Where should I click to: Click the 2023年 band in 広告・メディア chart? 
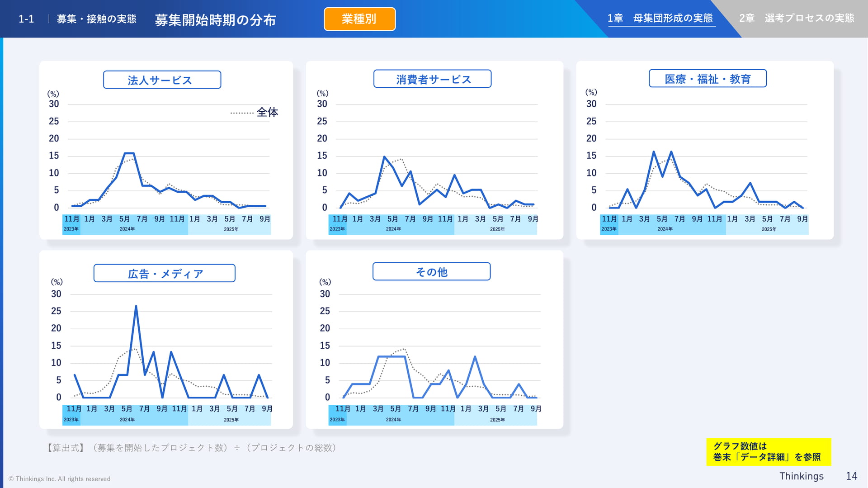(71, 420)
